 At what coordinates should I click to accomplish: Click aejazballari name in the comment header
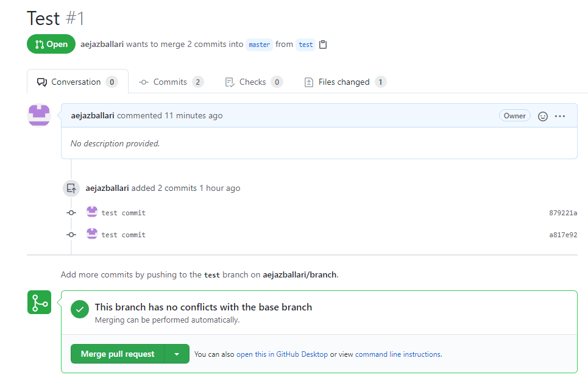[93, 116]
